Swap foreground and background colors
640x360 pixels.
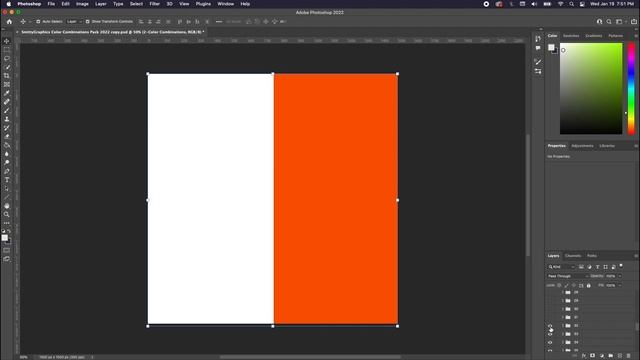[x=9, y=231]
